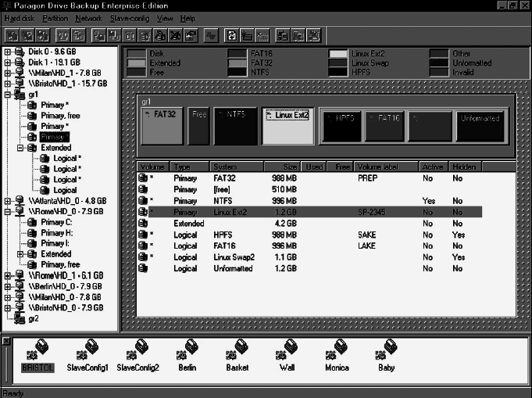Select the FAT32 partition block in map
Image resolution: width=532 pixels, height=398 pixels.
point(162,126)
